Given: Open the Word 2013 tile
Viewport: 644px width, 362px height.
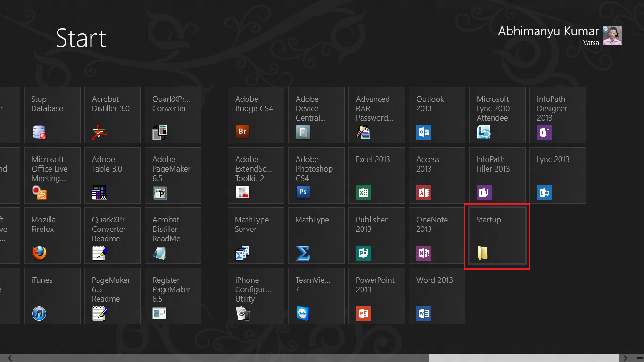Looking at the screenshot, I should coord(437,296).
